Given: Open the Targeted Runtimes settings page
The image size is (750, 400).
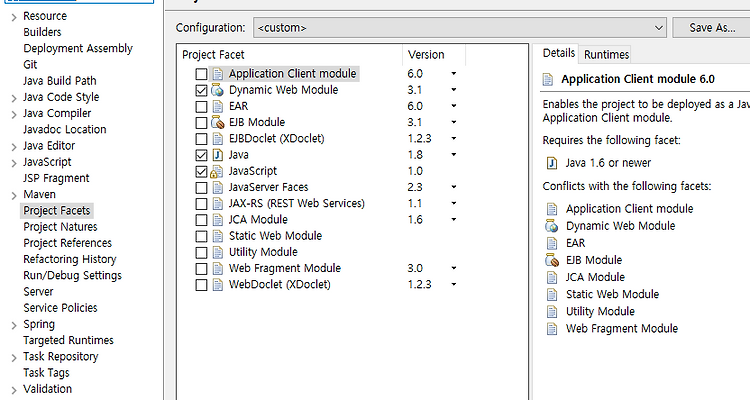Looking at the screenshot, I should [x=69, y=340].
